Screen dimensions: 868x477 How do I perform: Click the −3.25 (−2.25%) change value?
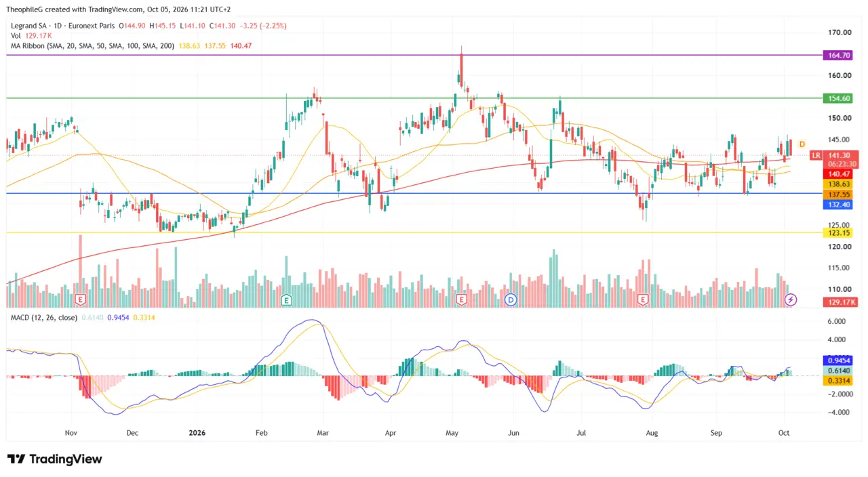[262, 26]
